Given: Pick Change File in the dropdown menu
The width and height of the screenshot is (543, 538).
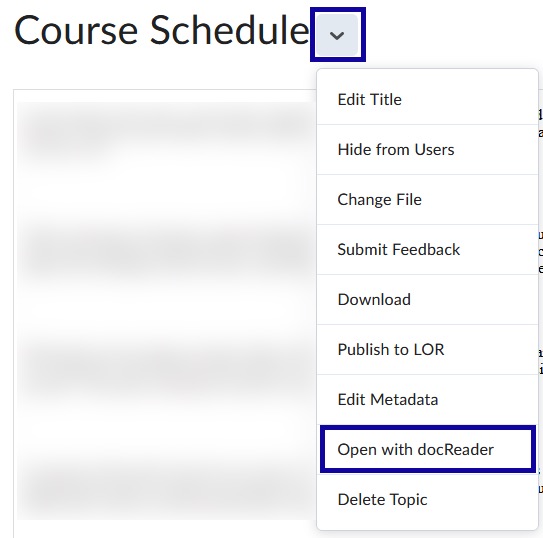Looking at the screenshot, I should click(427, 199).
